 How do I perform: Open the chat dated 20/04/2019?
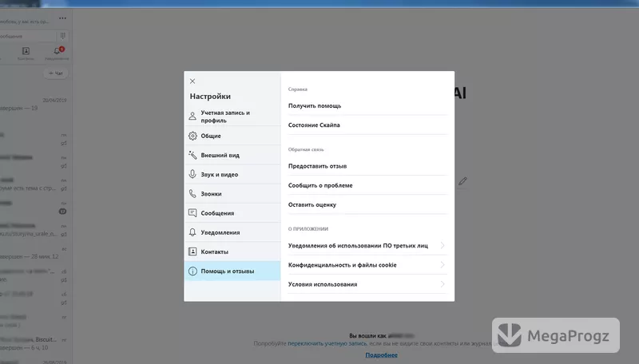(34, 105)
